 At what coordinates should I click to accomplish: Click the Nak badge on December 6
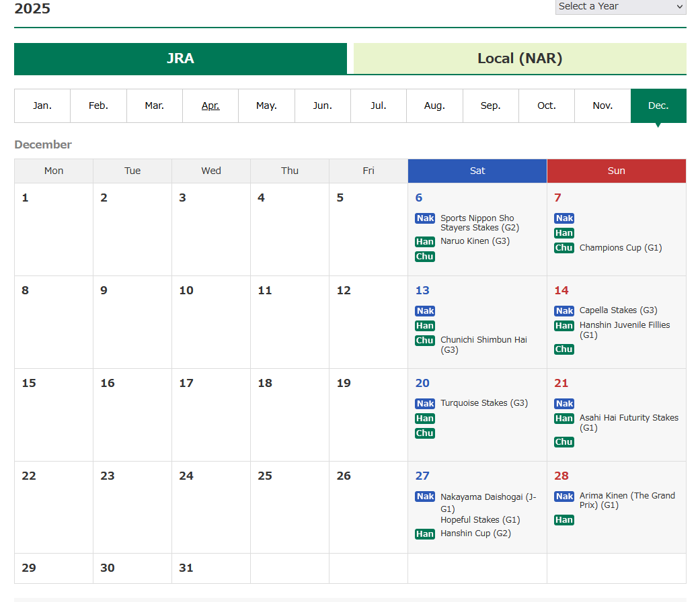425,218
